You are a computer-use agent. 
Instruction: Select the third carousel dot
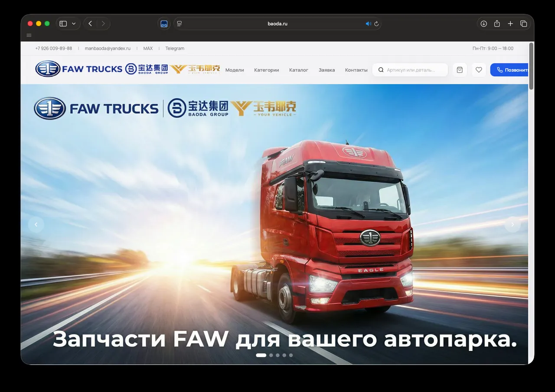(x=277, y=355)
